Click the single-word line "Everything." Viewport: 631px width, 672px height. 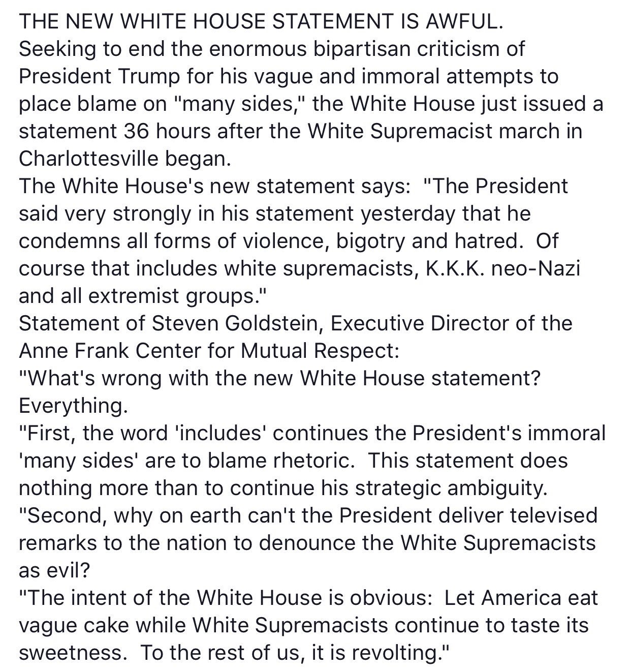coord(73,406)
